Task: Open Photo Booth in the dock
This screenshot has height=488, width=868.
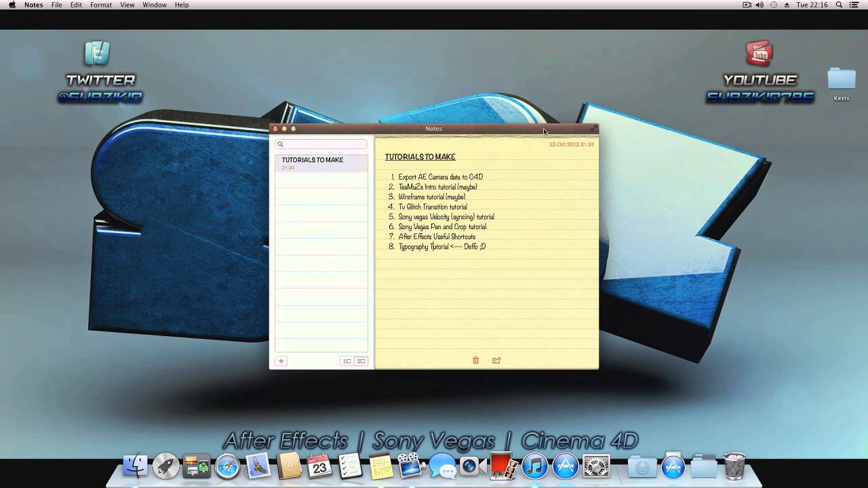Action: click(504, 466)
